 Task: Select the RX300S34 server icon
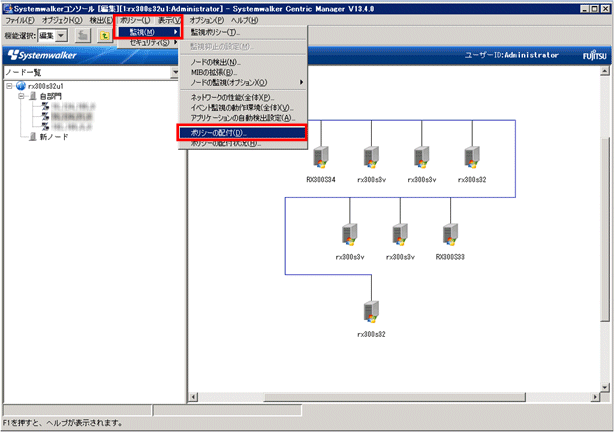point(321,157)
